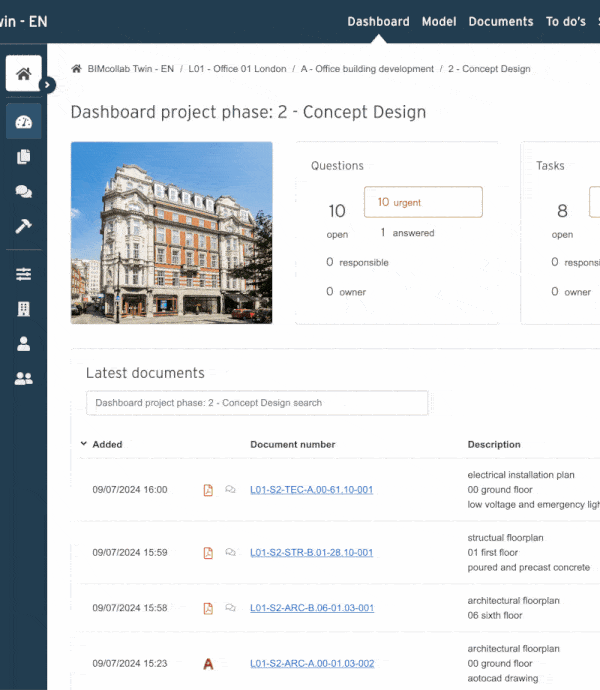Sort by Document number column

coord(293,444)
